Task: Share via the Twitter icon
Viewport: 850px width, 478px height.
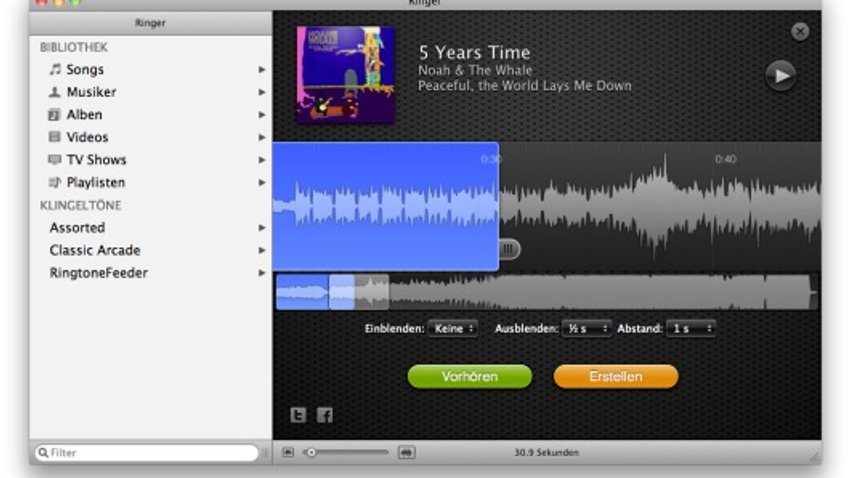Action: click(298, 415)
